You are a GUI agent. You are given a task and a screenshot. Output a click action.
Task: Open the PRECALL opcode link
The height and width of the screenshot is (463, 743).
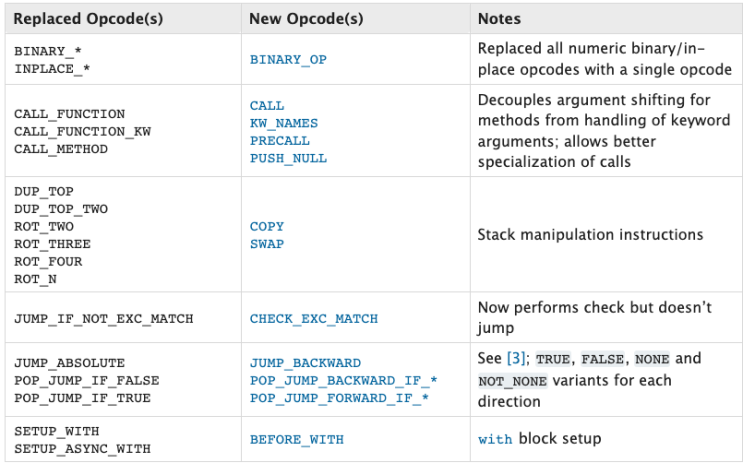(x=280, y=141)
